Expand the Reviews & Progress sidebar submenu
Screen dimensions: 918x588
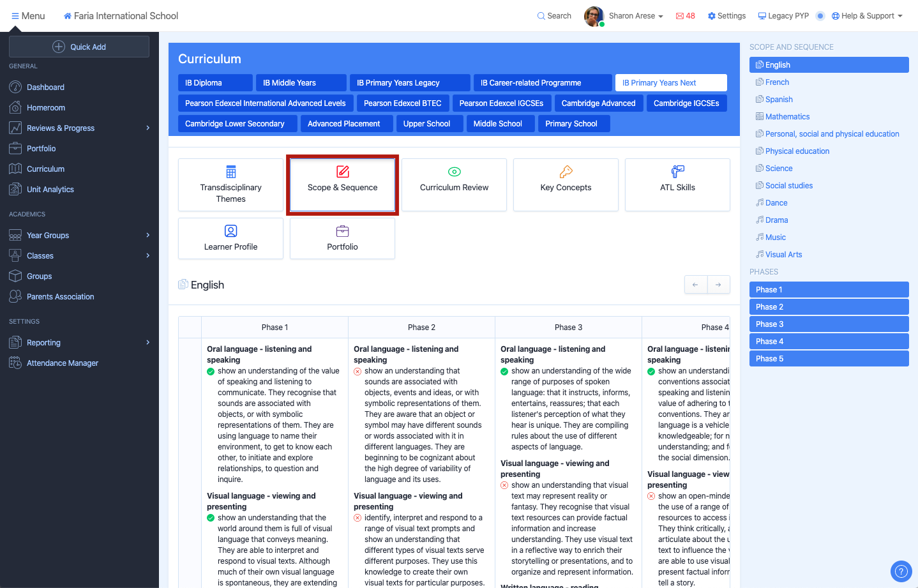tap(147, 128)
